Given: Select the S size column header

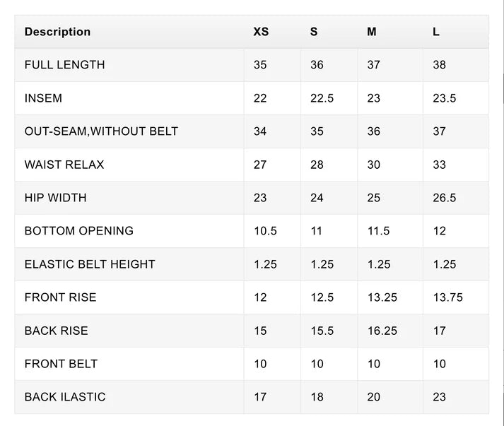Looking at the screenshot, I should click(314, 32).
